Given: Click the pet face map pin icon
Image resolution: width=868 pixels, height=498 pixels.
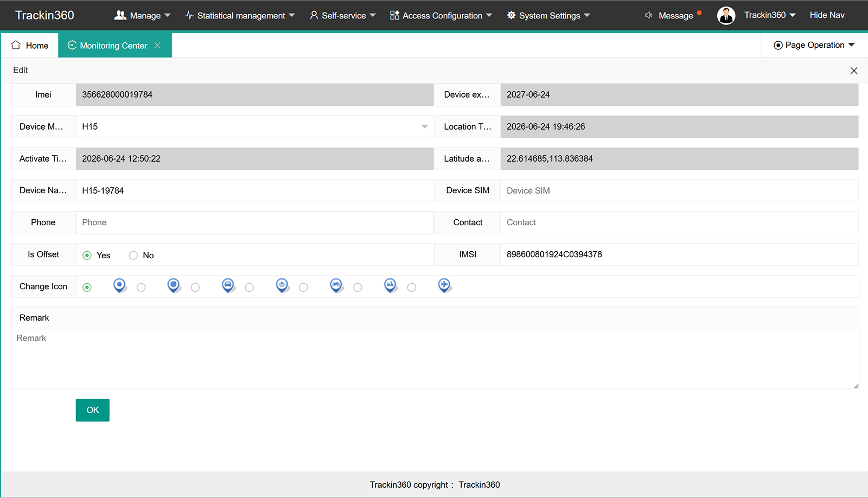Looking at the screenshot, I should 174,285.
